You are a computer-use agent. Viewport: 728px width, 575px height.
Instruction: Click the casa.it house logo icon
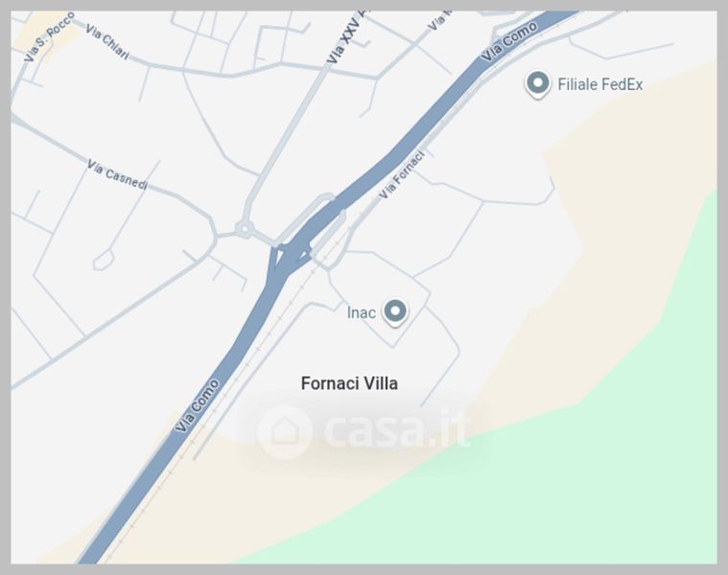click(285, 431)
